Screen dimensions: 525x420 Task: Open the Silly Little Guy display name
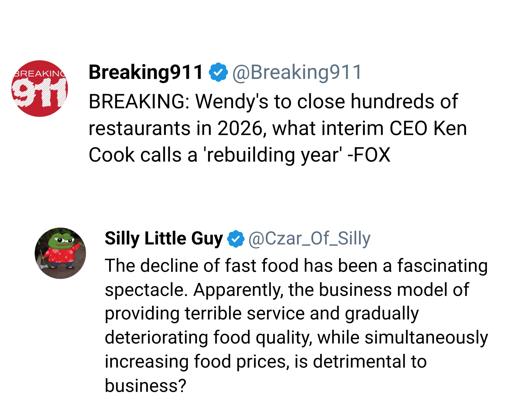164,238
